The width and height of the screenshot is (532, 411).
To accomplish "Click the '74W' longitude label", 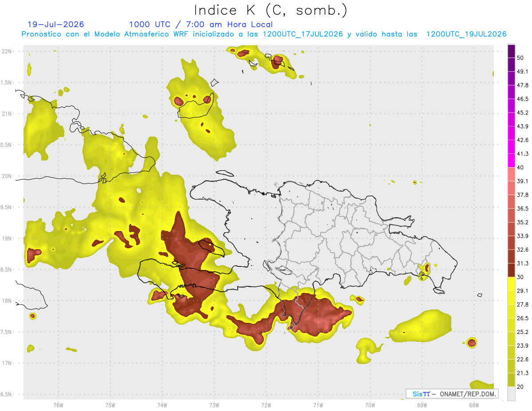I will [x=162, y=405].
